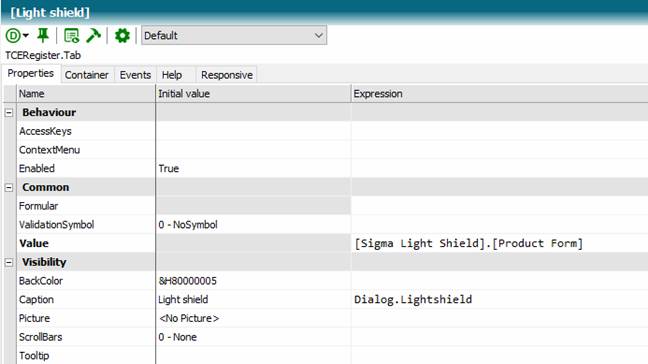
Task: Collapse the Behaviour property group
Action: tap(9, 112)
